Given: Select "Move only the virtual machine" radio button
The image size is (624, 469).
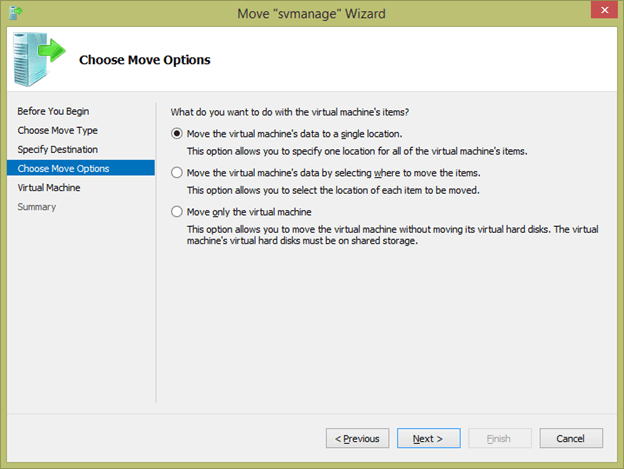Looking at the screenshot, I should (x=178, y=211).
